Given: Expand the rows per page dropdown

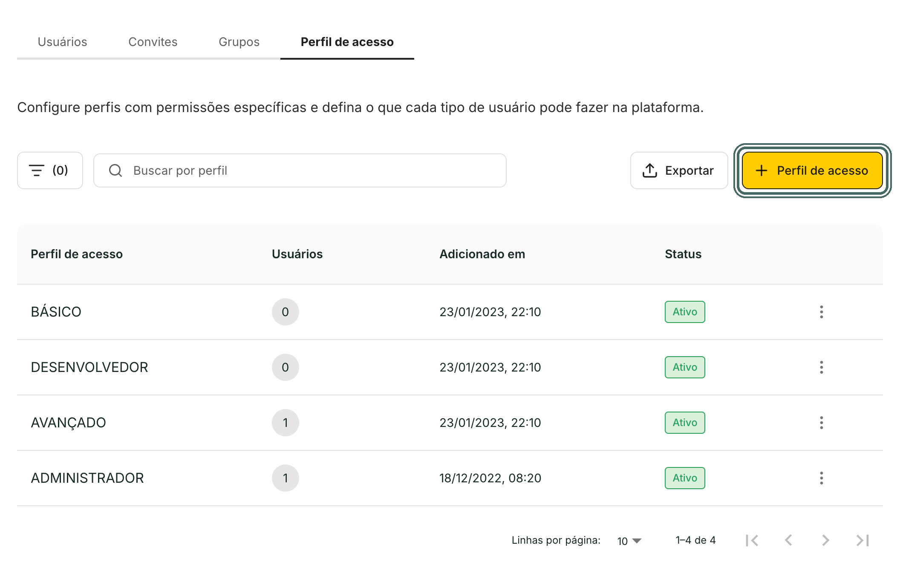Looking at the screenshot, I should pyautogui.click(x=629, y=541).
